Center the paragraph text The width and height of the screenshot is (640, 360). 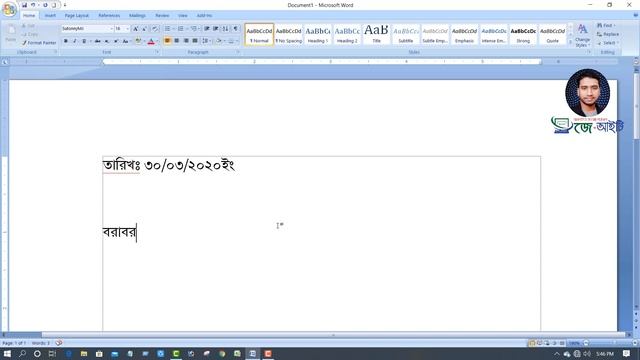tap(177, 41)
